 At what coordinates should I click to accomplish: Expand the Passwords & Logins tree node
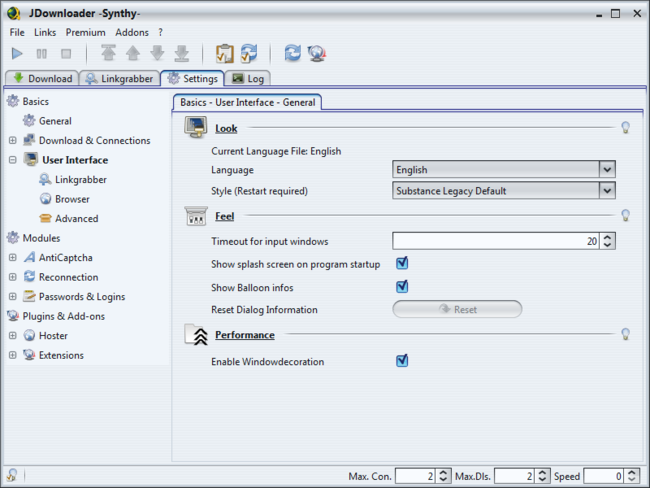coord(13,296)
